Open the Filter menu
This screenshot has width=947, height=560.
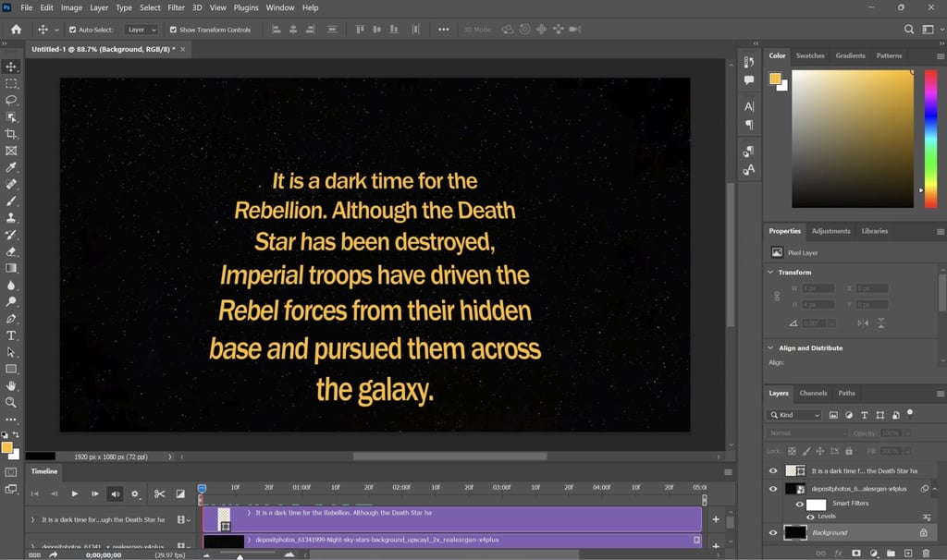tap(176, 7)
